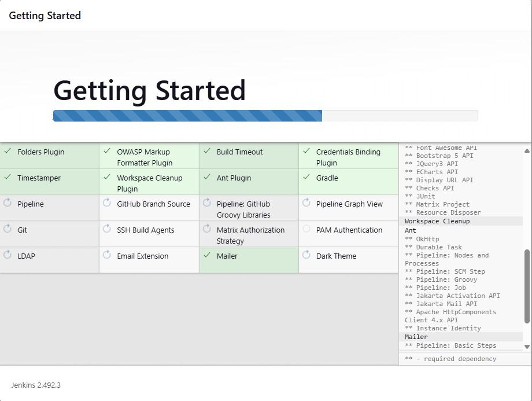
Task: Click the spinner beside Matrix Authorization Strategy
Action: coord(207,229)
